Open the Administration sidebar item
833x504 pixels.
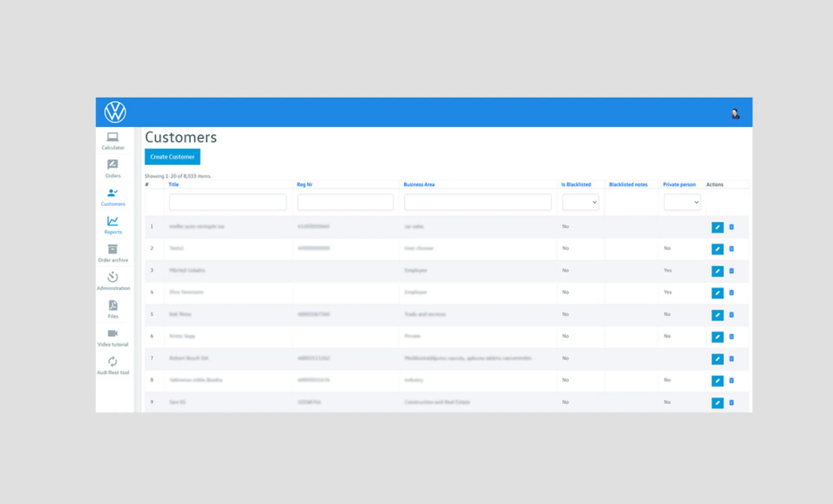click(x=113, y=281)
